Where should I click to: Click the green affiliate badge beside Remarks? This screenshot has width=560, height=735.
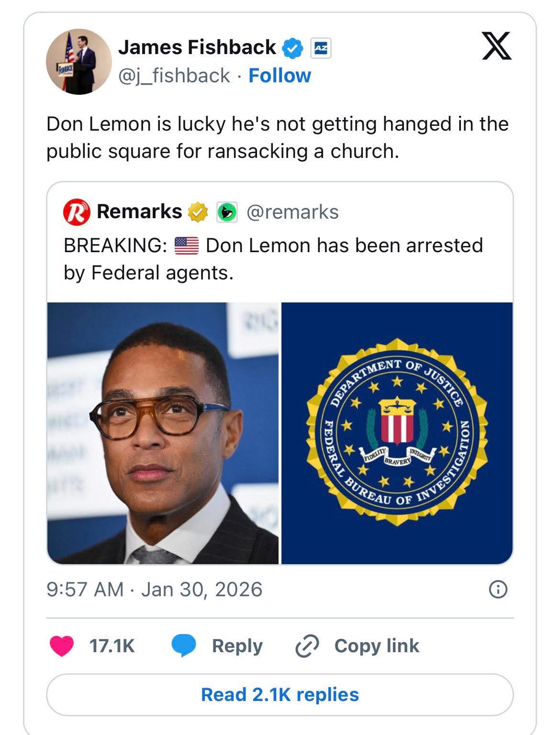point(227,212)
